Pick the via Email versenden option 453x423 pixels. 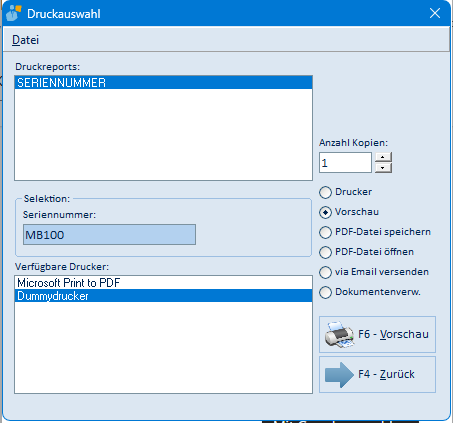click(325, 272)
